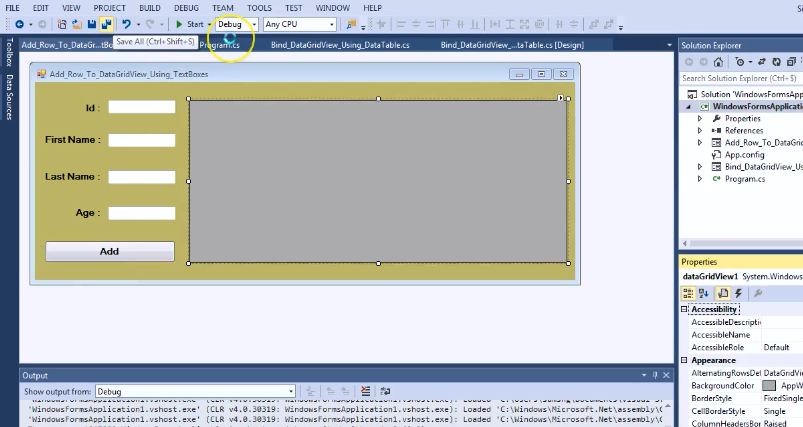Viewport: 803px width, 427px height.
Task: Toggle word wrap in Output panel
Action: 385,392
